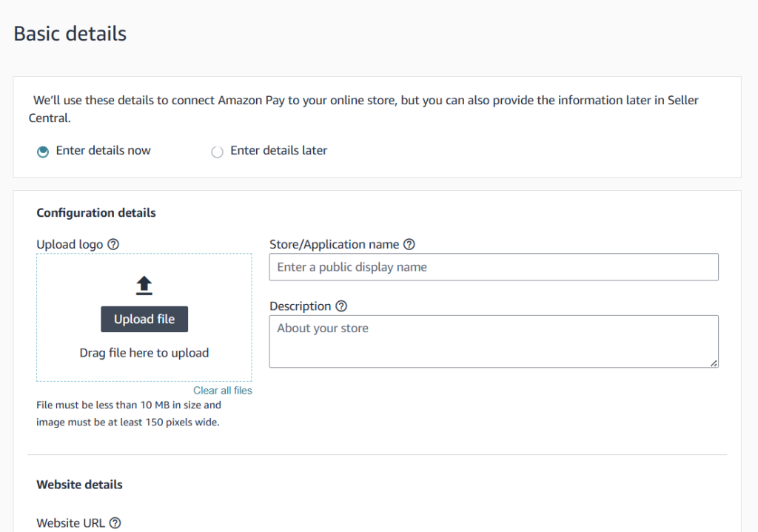This screenshot has width=758, height=532.
Task: Click the file size requirement note text
Action: coord(128,414)
